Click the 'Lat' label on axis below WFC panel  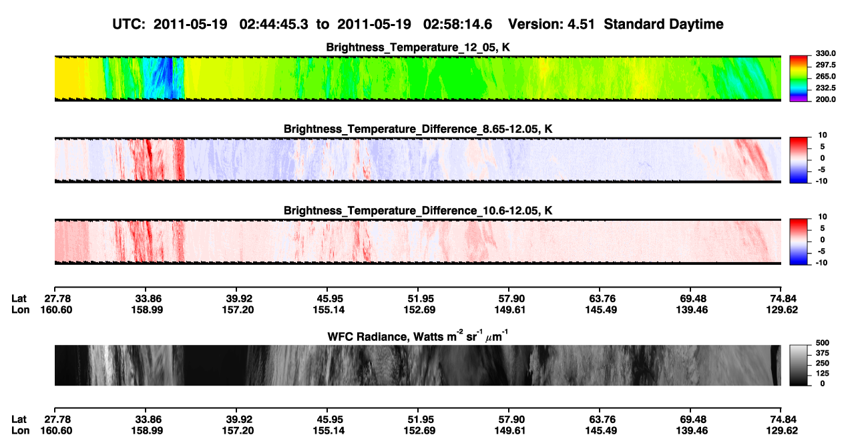(19, 420)
